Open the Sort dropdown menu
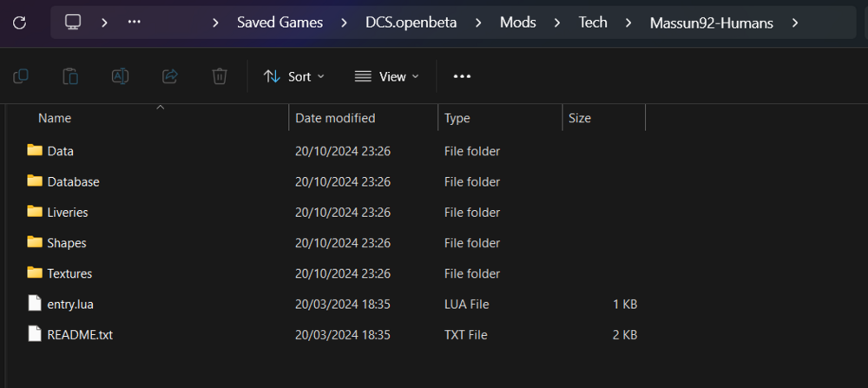Image resolution: width=868 pixels, height=388 pixels. [x=294, y=76]
